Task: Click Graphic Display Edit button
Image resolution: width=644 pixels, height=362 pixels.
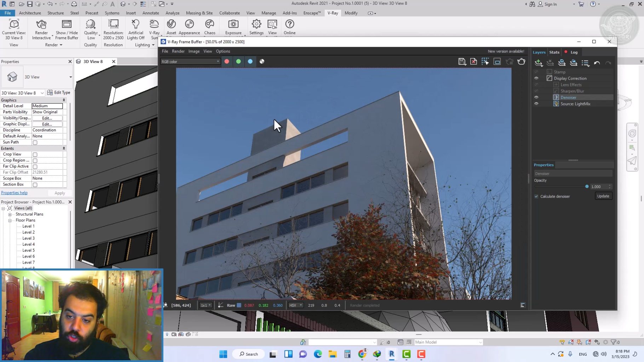Action: [47, 124]
